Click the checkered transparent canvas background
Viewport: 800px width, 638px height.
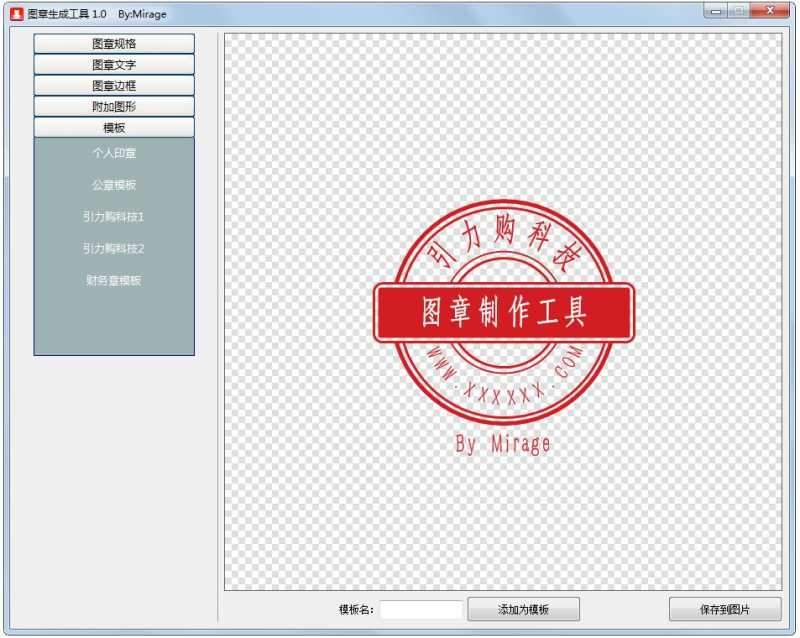point(300,500)
